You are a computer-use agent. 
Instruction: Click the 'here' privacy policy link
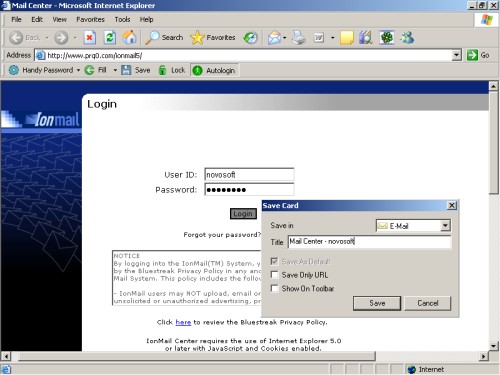coord(183,322)
